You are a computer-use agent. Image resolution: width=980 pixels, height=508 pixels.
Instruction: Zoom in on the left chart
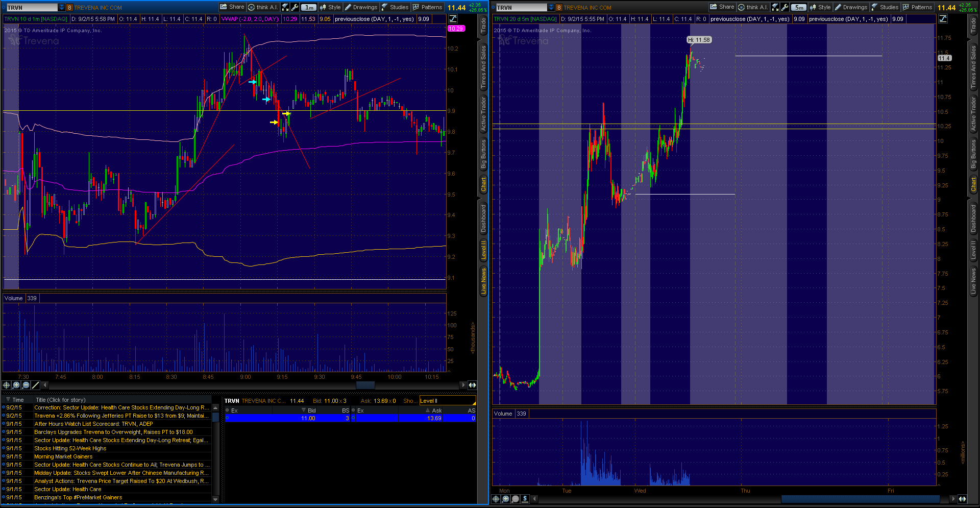[x=16, y=385]
